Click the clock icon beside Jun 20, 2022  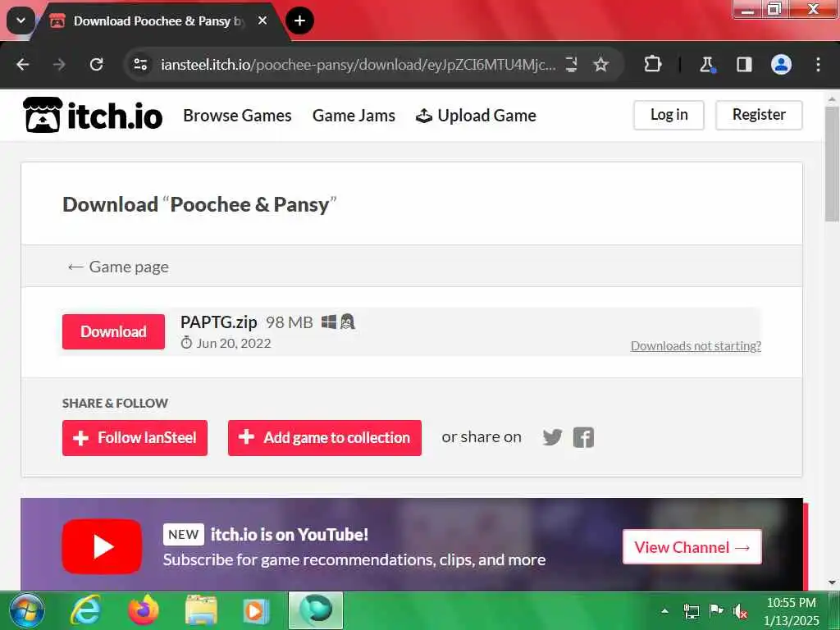coord(186,343)
